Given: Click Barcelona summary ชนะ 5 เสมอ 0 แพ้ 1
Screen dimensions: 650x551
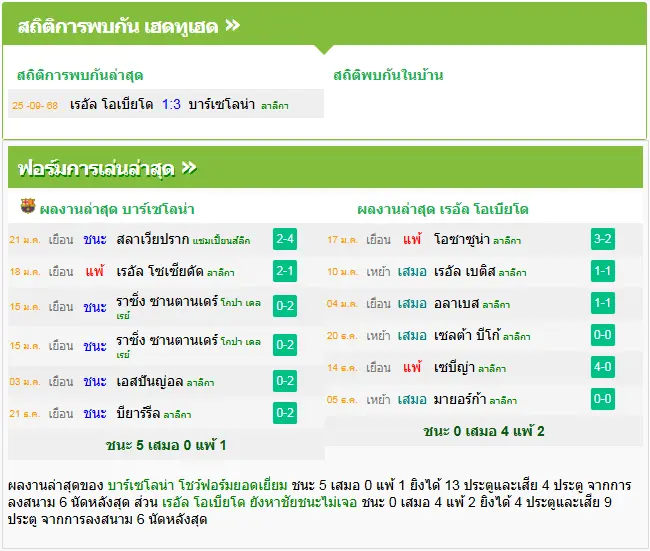Looking at the screenshot, I should pyautogui.click(x=166, y=445).
